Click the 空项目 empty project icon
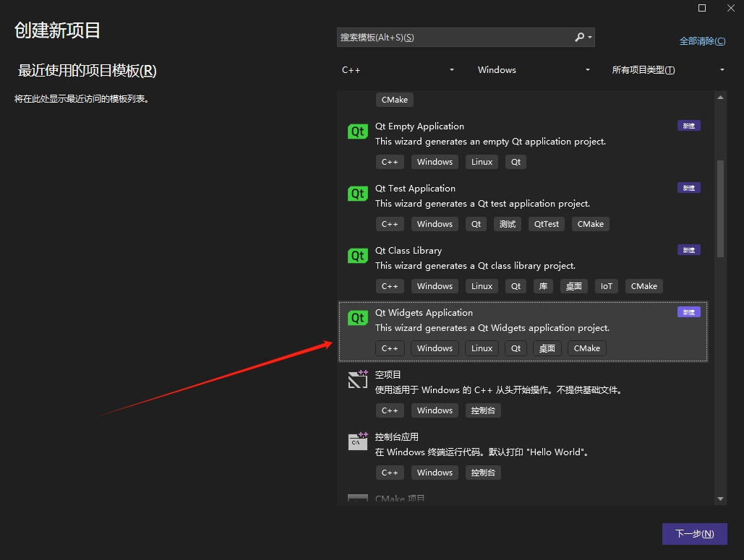This screenshot has width=744, height=560. [358, 379]
